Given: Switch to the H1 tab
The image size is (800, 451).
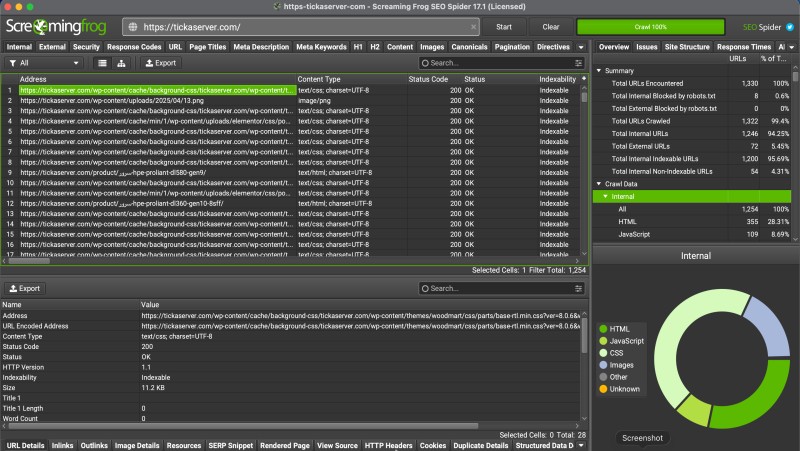Looking at the screenshot, I should tap(358, 47).
